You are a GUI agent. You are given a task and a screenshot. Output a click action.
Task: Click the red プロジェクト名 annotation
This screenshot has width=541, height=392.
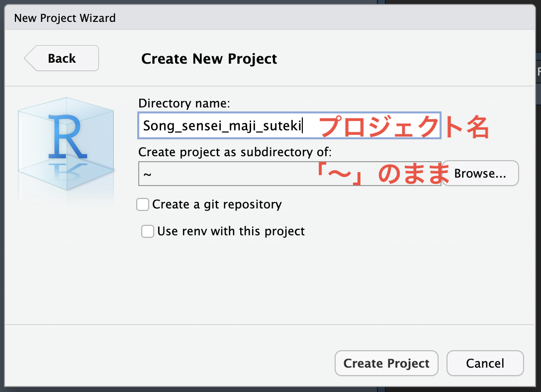[x=404, y=127]
